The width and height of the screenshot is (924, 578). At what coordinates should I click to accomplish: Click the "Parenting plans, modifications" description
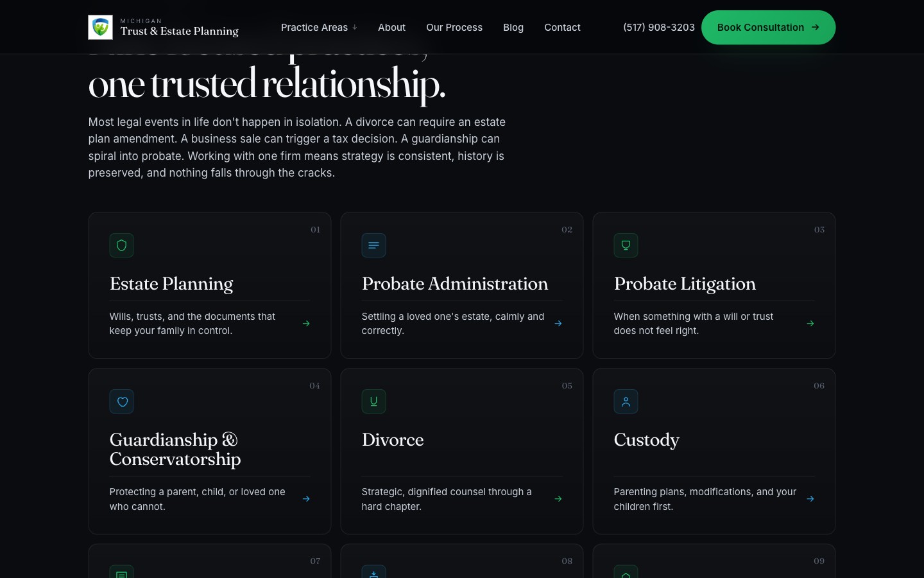point(705,499)
